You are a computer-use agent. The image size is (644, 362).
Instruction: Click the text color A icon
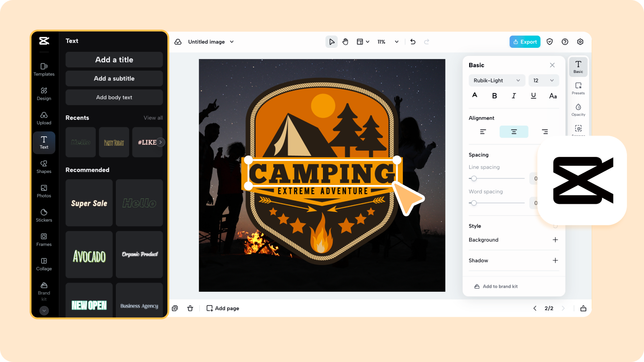(x=475, y=95)
